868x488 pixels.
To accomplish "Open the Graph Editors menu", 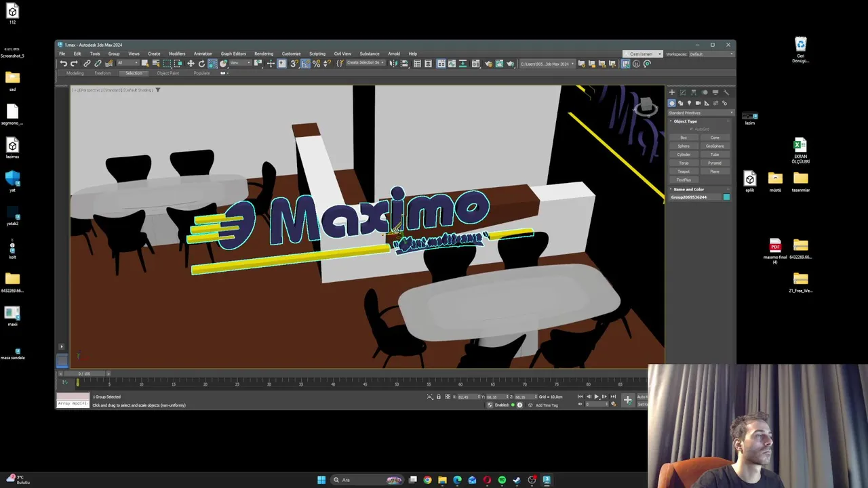I will coord(233,54).
